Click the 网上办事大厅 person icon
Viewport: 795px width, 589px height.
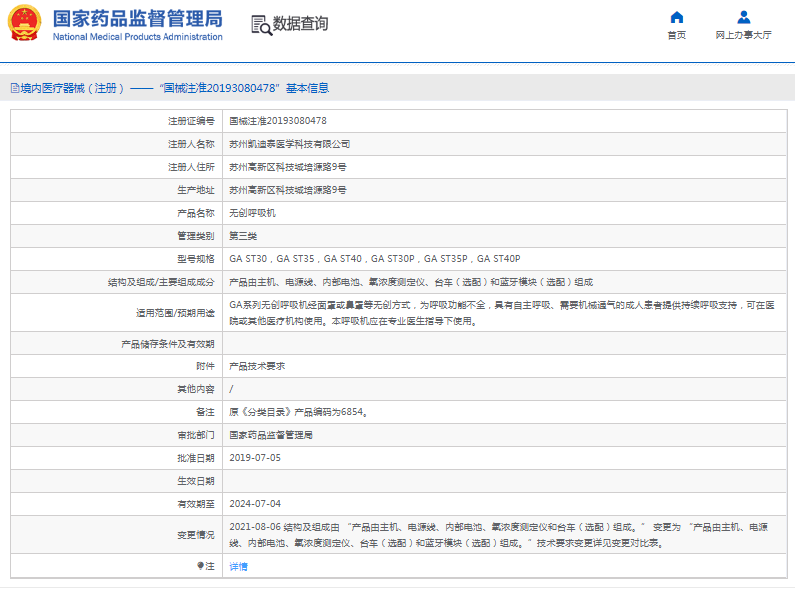point(743,17)
